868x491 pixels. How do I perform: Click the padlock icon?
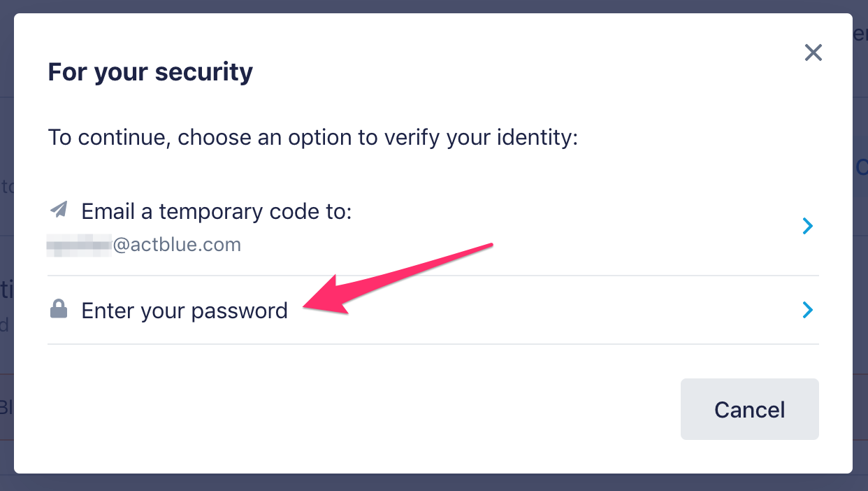click(x=59, y=309)
